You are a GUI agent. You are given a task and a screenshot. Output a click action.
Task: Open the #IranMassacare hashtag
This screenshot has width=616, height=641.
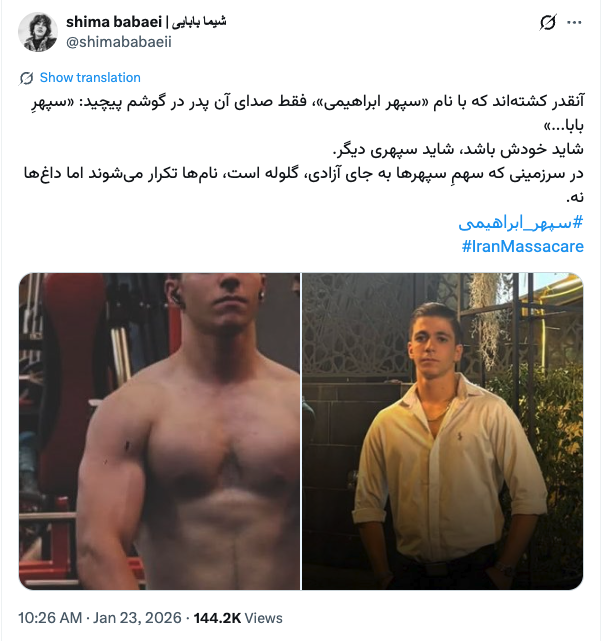coord(522,246)
